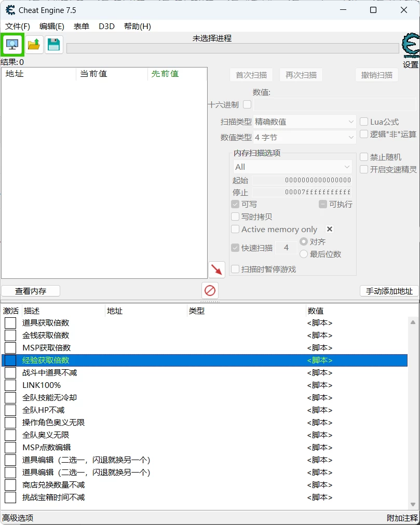Select the 对齐 radio button

click(x=304, y=241)
